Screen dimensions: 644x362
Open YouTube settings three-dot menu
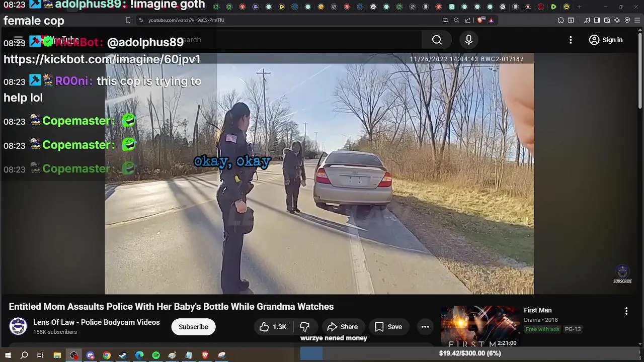pyautogui.click(x=571, y=40)
